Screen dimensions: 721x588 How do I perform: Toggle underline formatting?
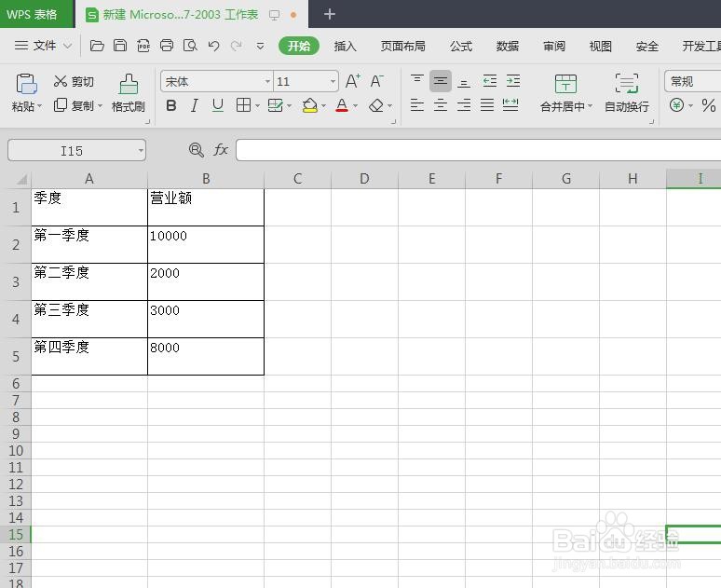coord(217,106)
